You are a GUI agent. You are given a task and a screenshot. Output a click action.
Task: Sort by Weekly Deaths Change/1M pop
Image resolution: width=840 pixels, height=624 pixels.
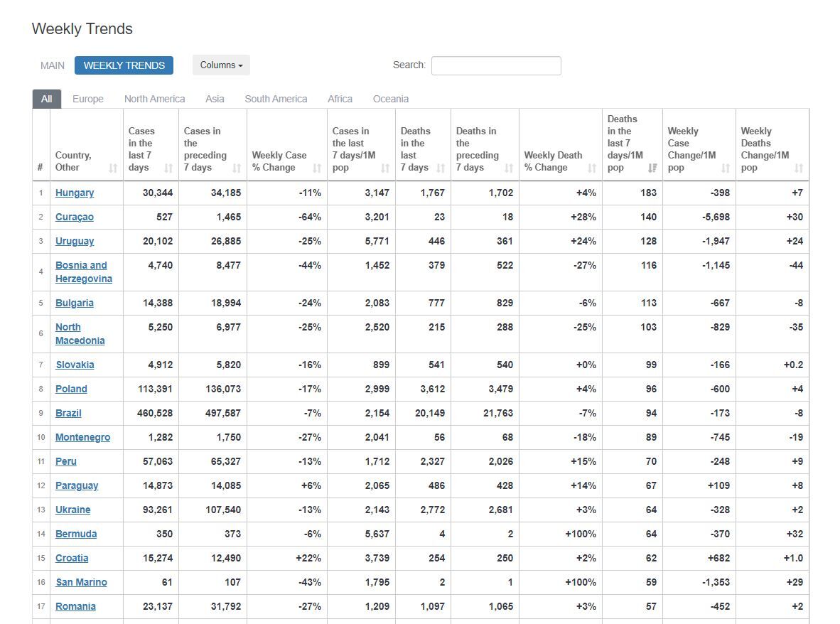coord(799,168)
